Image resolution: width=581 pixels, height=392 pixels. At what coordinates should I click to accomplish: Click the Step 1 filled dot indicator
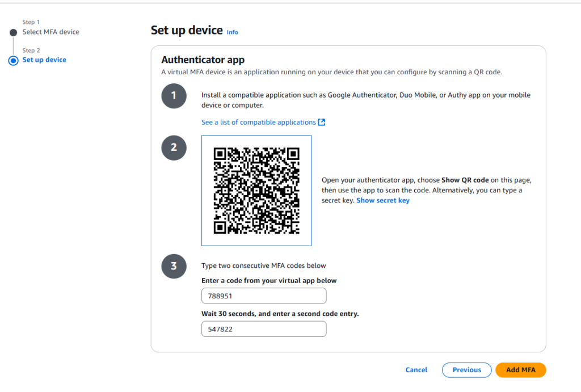coord(13,32)
